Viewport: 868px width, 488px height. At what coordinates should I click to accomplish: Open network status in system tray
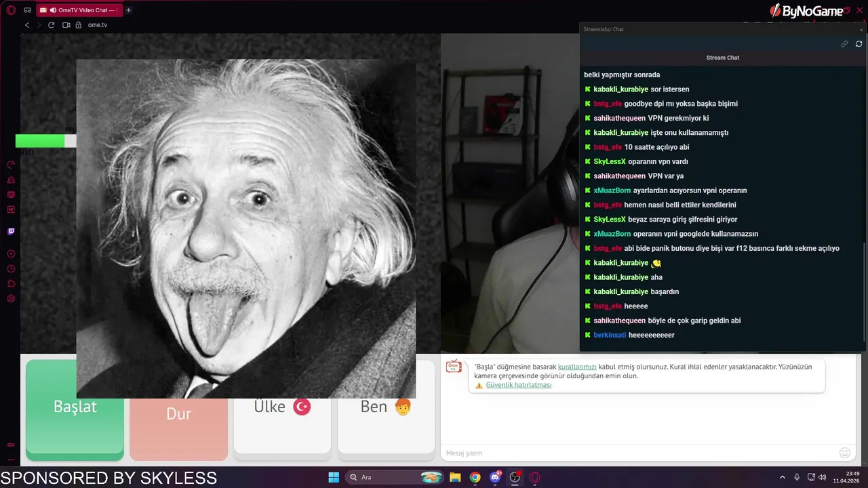pyautogui.click(x=811, y=477)
